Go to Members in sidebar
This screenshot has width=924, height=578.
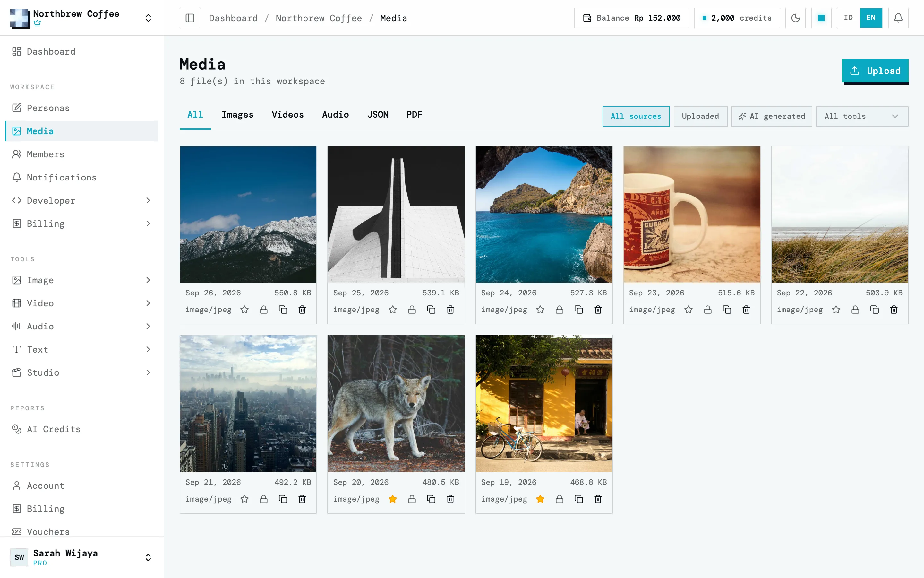[x=82, y=154]
